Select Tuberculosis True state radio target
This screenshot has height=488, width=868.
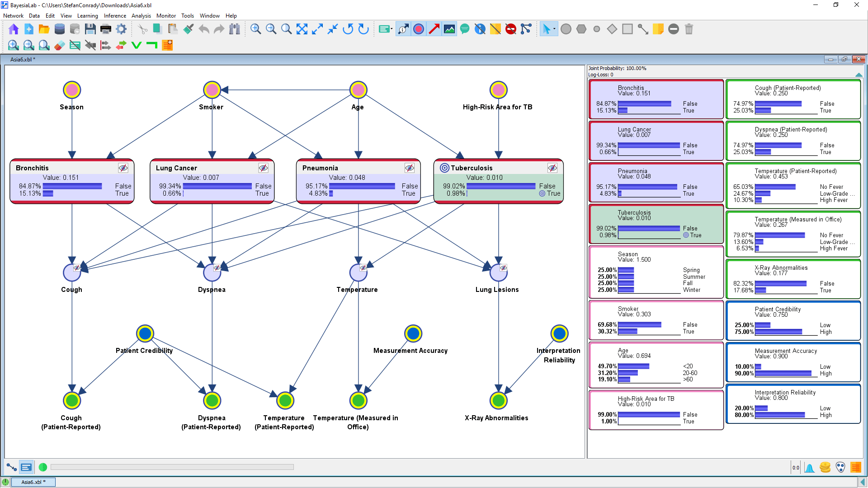tap(542, 193)
